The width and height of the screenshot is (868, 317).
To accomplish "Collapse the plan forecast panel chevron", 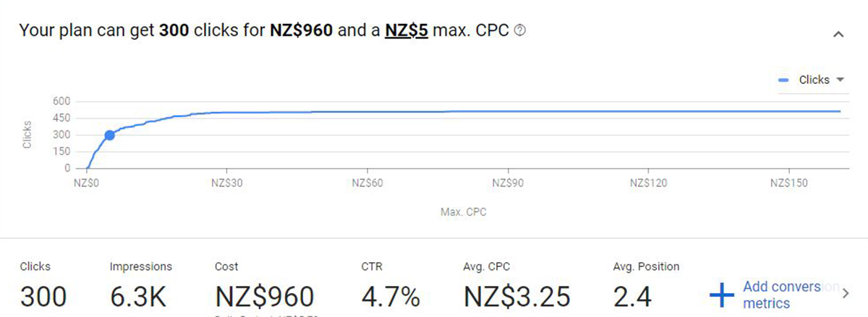I will (x=838, y=34).
